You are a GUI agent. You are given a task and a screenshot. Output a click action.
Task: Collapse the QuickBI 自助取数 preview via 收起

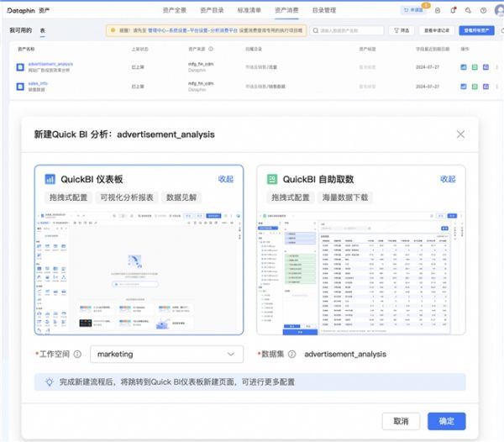[x=448, y=179]
